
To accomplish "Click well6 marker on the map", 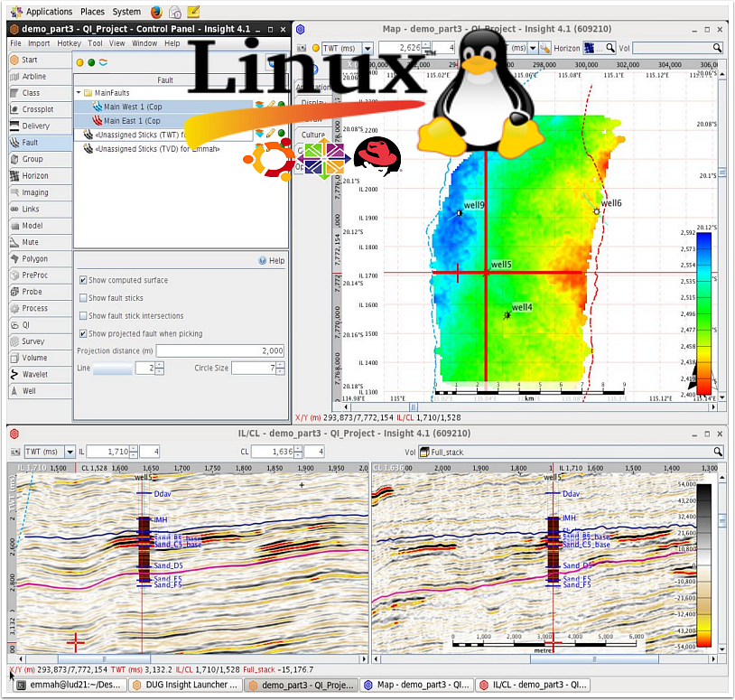I will [597, 211].
